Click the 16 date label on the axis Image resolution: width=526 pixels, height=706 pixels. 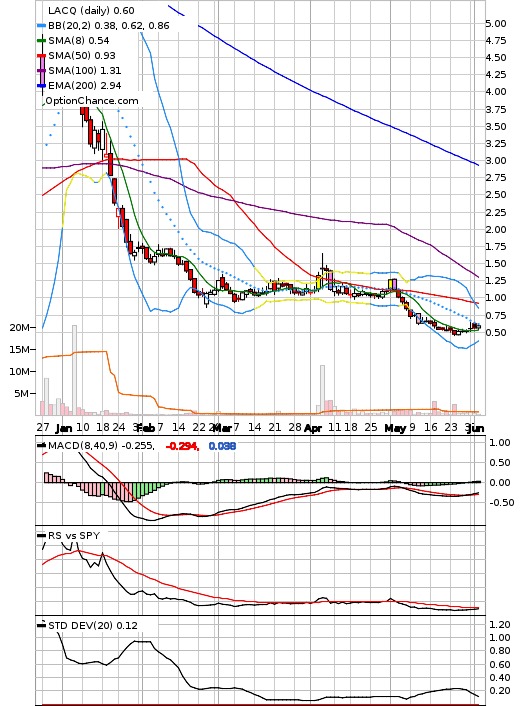point(431,427)
